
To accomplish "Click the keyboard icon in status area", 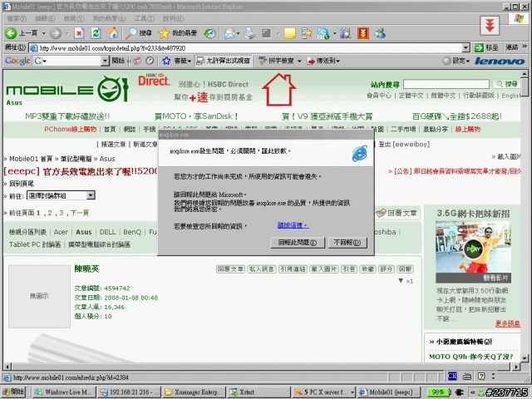I will (467, 376).
